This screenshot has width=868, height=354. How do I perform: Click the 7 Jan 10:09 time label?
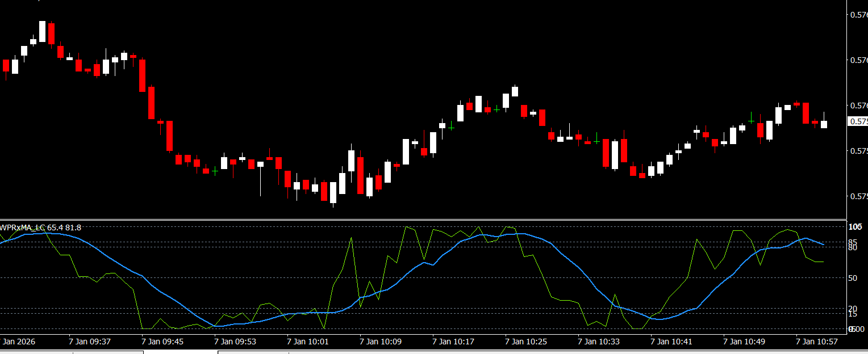[380, 342]
